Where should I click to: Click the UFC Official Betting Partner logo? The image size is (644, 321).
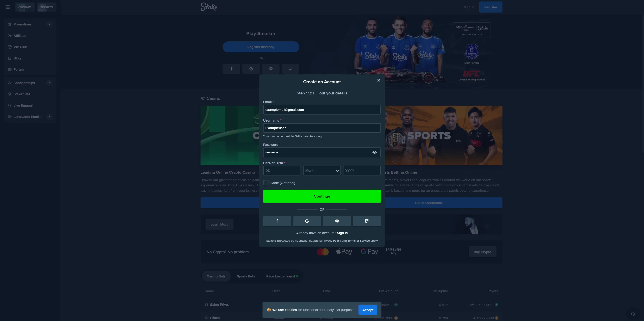click(471, 74)
